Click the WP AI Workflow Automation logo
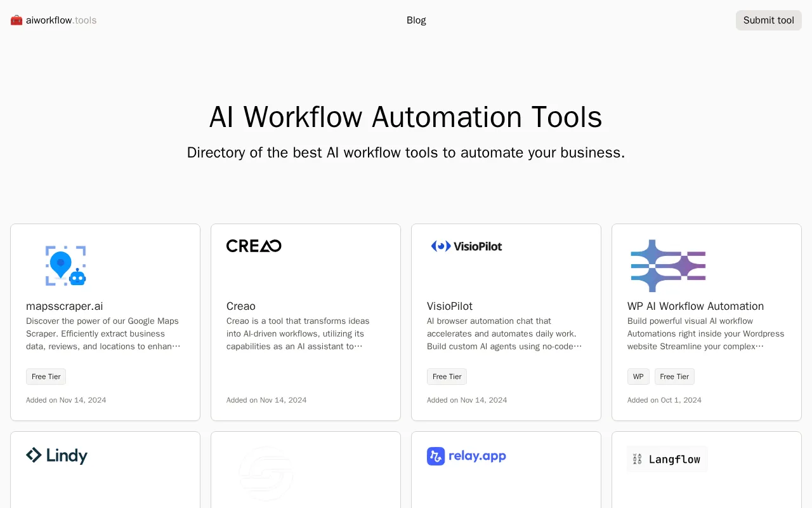Image resolution: width=812 pixels, height=508 pixels. [x=668, y=265]
